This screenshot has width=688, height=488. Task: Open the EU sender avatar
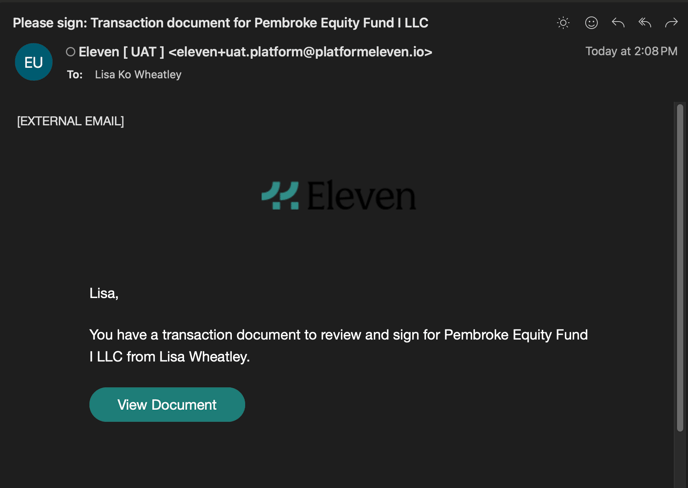[x=34, y=62]
